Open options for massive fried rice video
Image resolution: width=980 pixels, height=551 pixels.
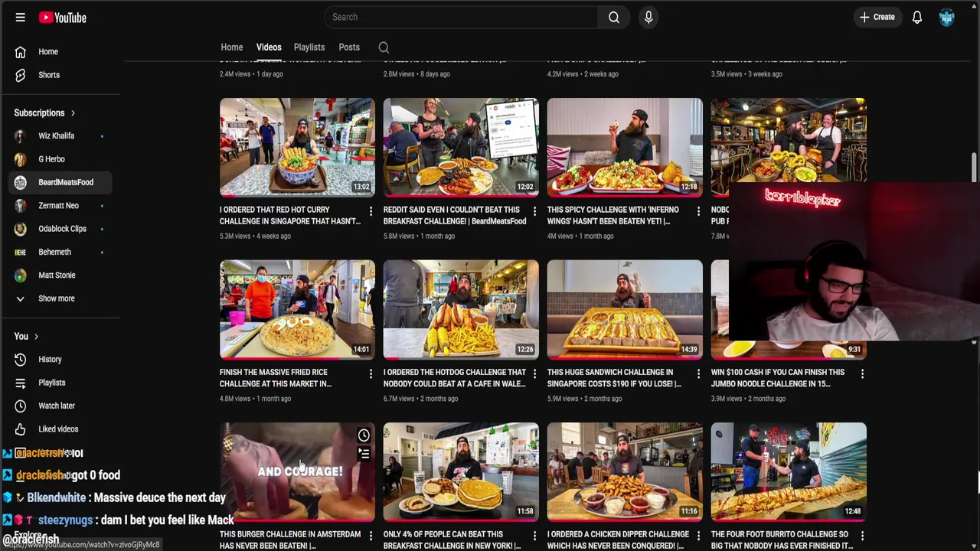pyautogui.click(x=371, y=373)
